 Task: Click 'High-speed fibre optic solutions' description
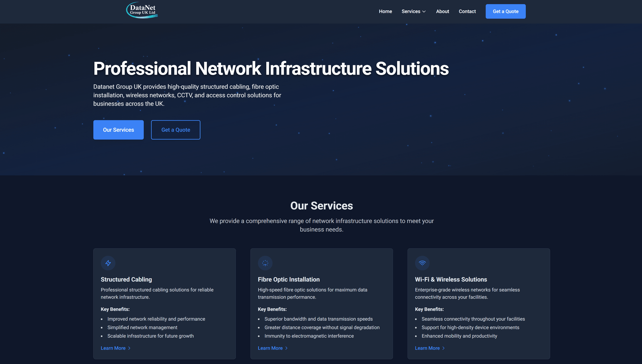point(313,293)
